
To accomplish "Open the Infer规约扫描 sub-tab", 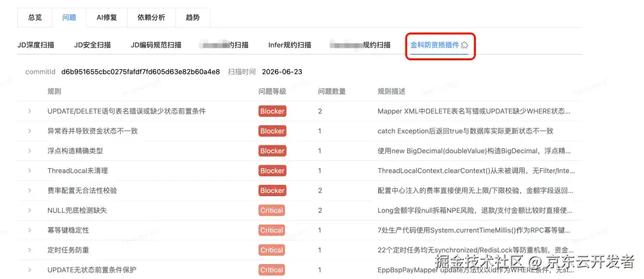I will coord(290,45).
